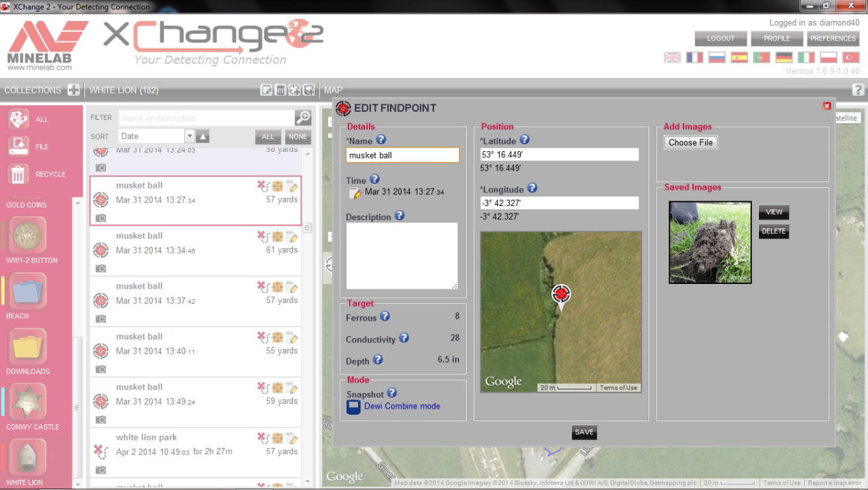This screenshot has width=868, height=490.
Task: Click the Minelab logo
Action: [x=48, y=45]
